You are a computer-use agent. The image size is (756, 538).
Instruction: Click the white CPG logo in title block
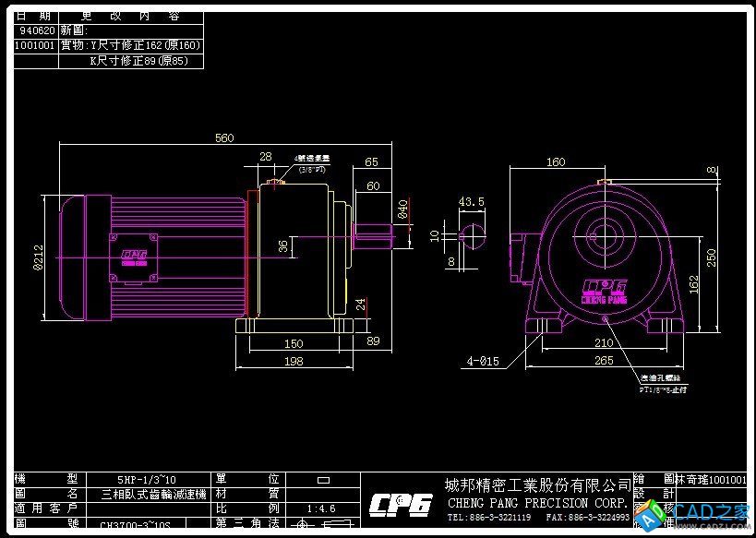[401, 504]
